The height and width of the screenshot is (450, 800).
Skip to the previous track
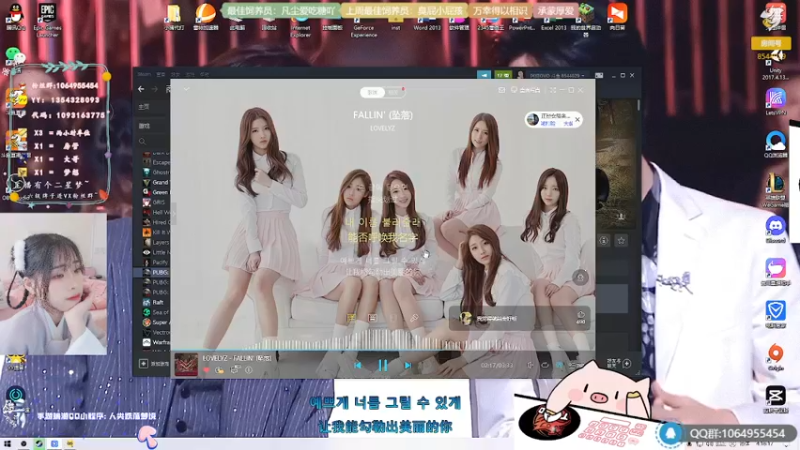(x=358, y=365)
